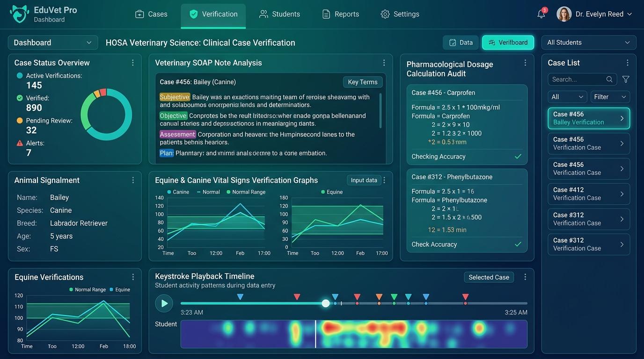This screenshot has height=359, width=644.
Task: Switch to the Data view
Action: point(461,43)
